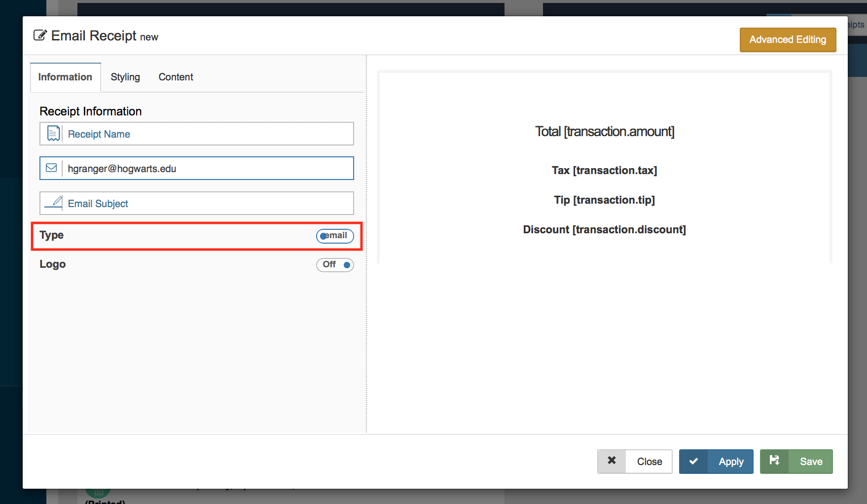867x504 pixels.
Task: Click the receipt document icon beside Receipt Name
Action: 53,134
